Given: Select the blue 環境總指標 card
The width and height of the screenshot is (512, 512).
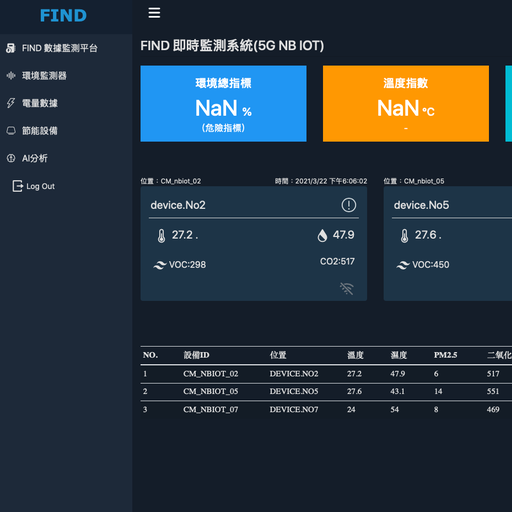Looking at the screenshot, I should click(x=223, y=104).
